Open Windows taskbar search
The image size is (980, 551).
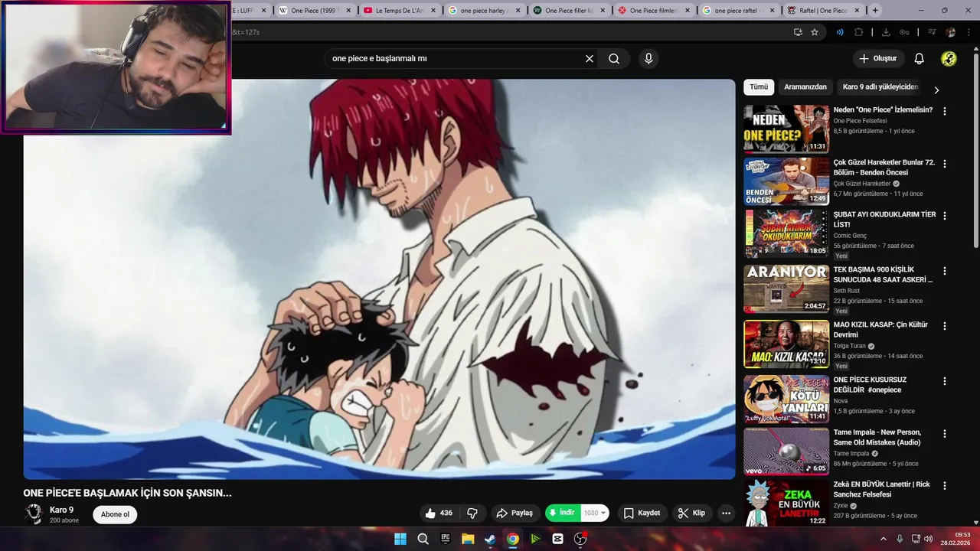pos(423,539)
